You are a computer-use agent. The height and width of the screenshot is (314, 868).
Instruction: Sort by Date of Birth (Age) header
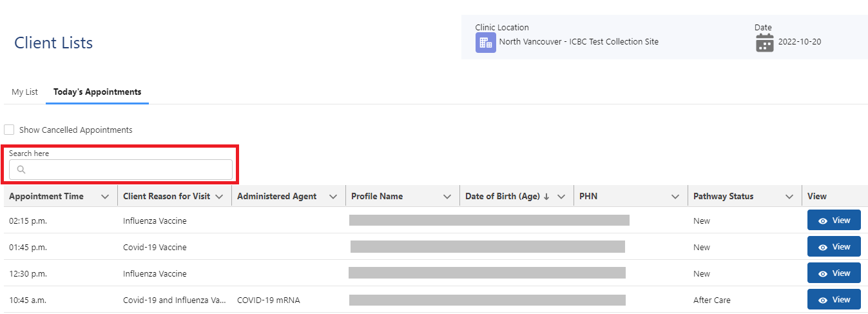(x=503, y=197)
